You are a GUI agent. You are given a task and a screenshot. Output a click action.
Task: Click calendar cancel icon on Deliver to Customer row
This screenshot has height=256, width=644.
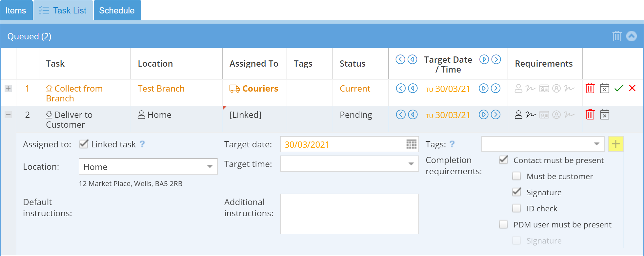coord(604,115)
